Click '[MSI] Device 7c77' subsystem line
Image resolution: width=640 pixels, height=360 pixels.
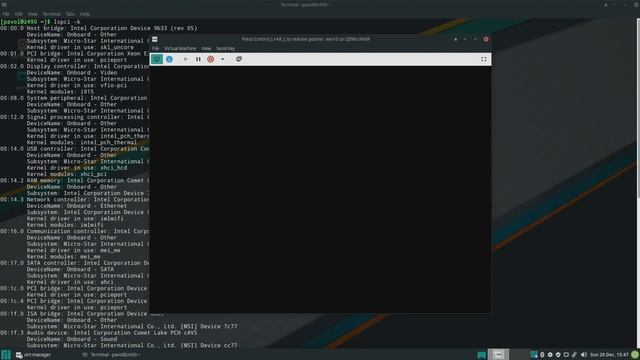(132, 327)
